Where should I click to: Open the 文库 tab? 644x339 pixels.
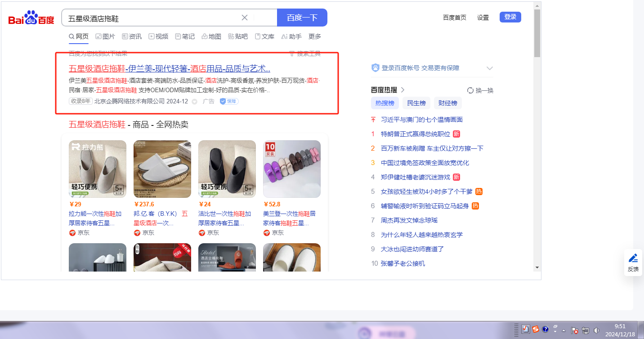[x=264, y=36]
